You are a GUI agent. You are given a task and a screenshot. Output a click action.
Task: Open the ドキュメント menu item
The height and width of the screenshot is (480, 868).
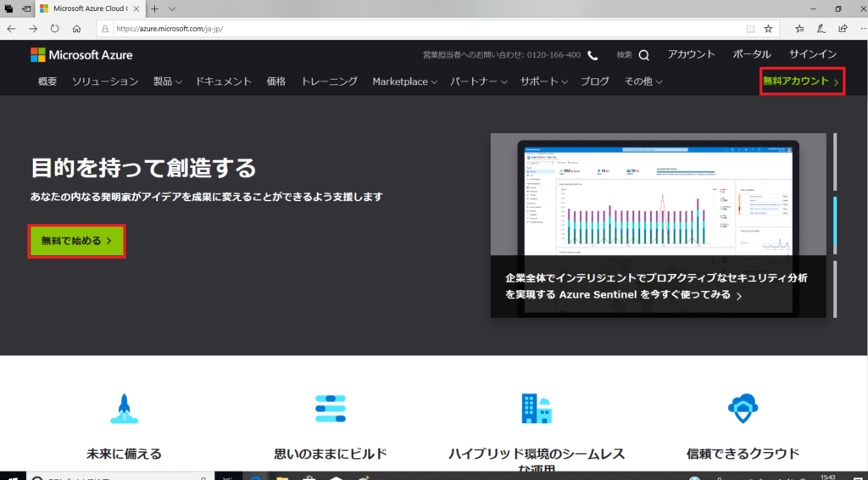click(224, 81)
